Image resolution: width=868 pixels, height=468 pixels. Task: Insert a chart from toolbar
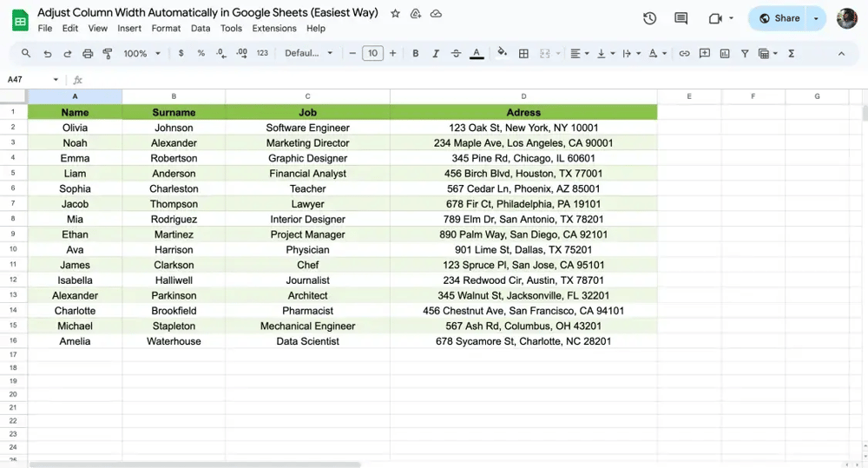(x=725, y=54)
